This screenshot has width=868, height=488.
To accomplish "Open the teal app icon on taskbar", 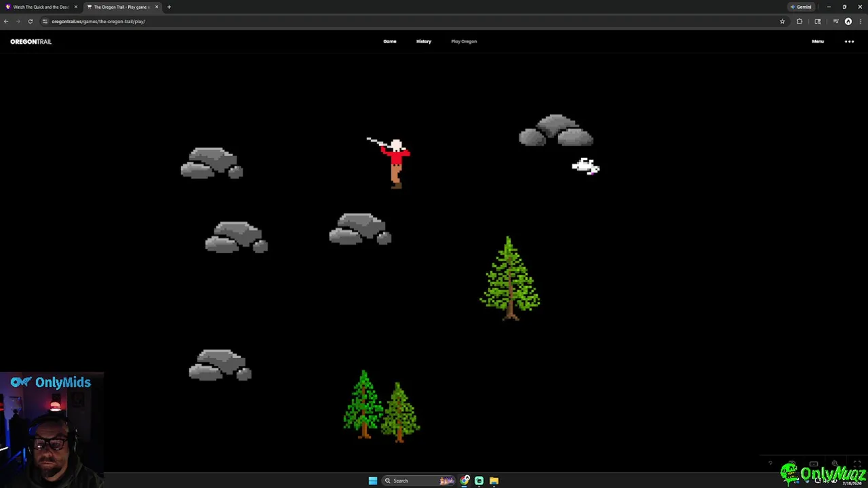I will click(x=479, y=481).
